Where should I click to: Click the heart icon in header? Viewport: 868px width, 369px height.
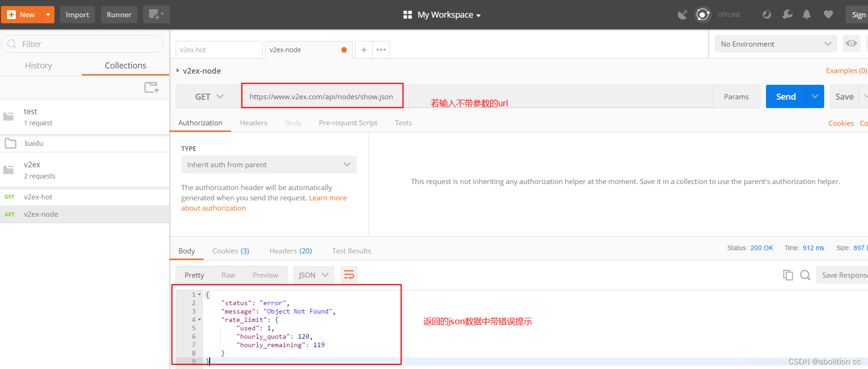[x=828, y=14]
